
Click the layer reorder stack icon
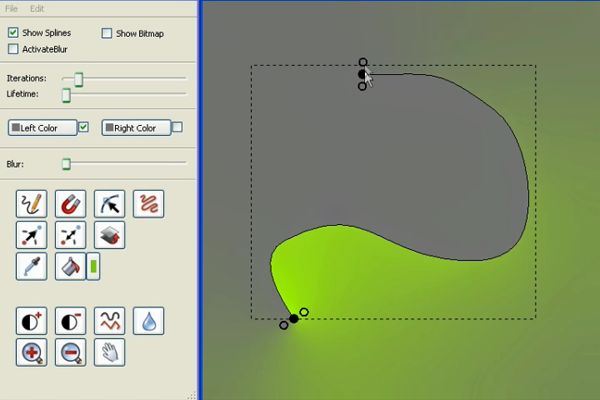(x=109, y=235)
